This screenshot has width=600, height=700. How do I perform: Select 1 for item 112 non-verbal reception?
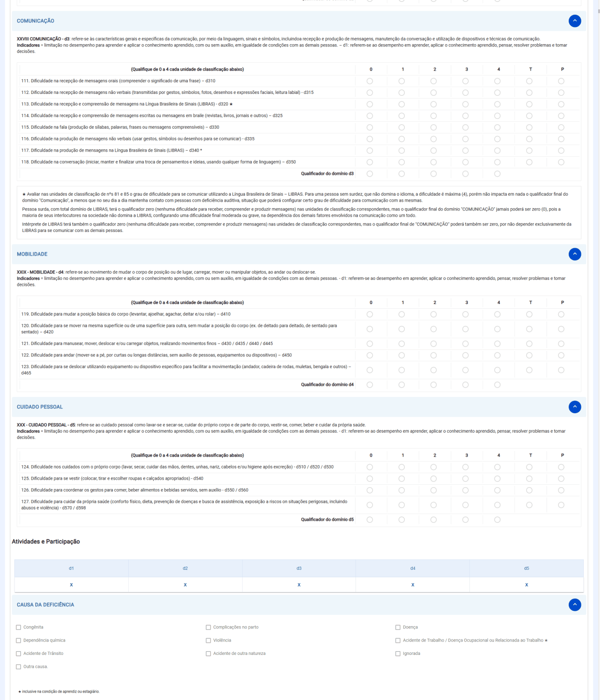(402, 92)
